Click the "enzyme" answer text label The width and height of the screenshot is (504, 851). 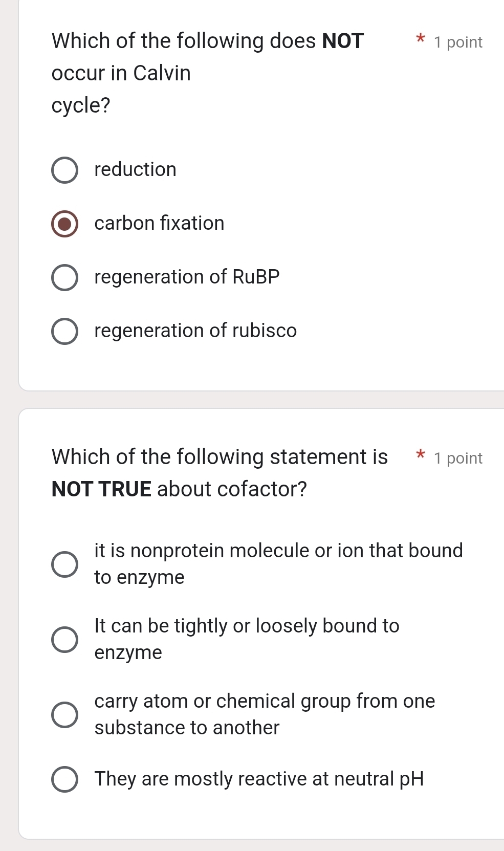point(127,652)
